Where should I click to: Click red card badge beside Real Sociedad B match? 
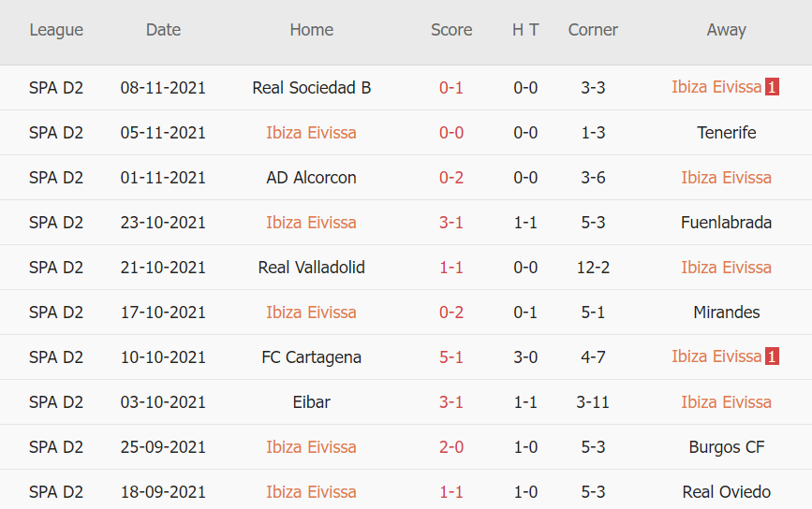(772, 88)
